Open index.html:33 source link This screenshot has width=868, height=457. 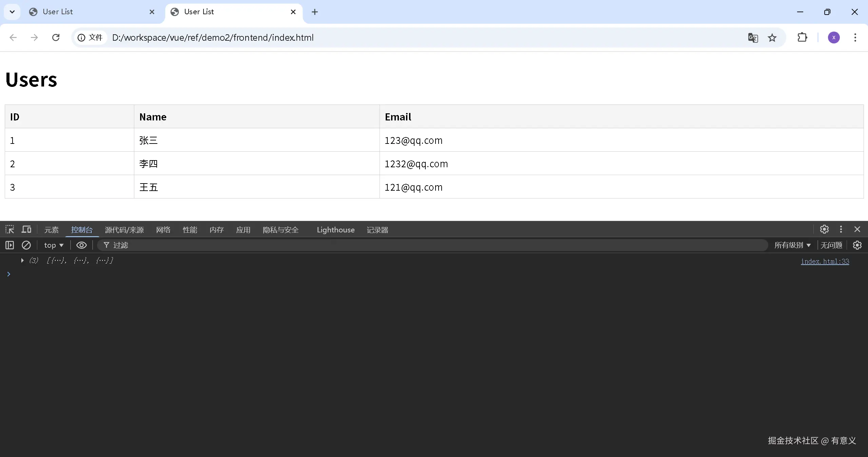pos(825,261)
